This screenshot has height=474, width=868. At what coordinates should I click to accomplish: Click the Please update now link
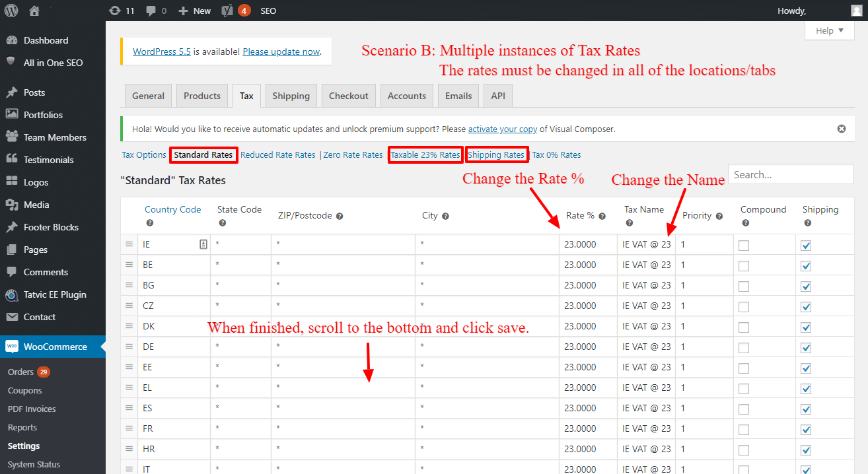pos(281,51)
